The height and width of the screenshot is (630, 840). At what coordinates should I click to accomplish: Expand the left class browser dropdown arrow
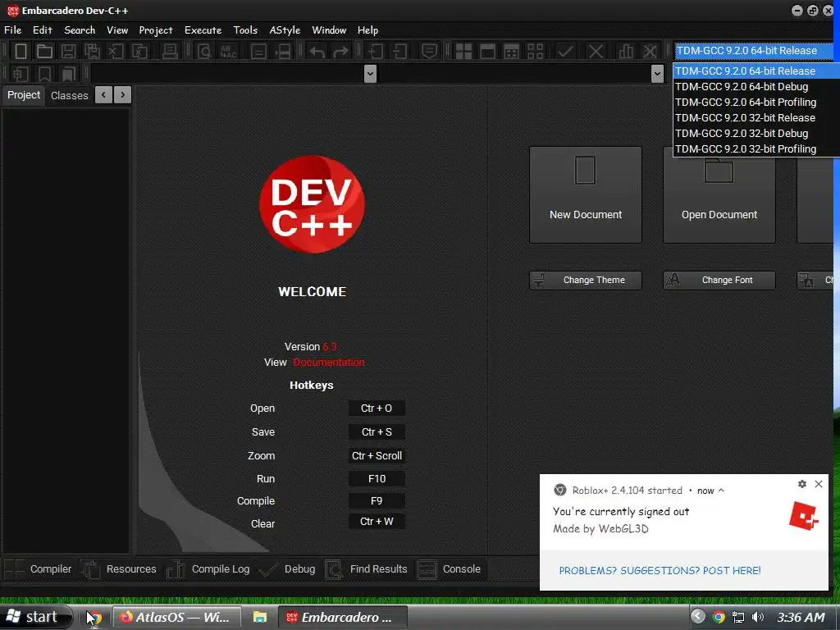[370, 73]
